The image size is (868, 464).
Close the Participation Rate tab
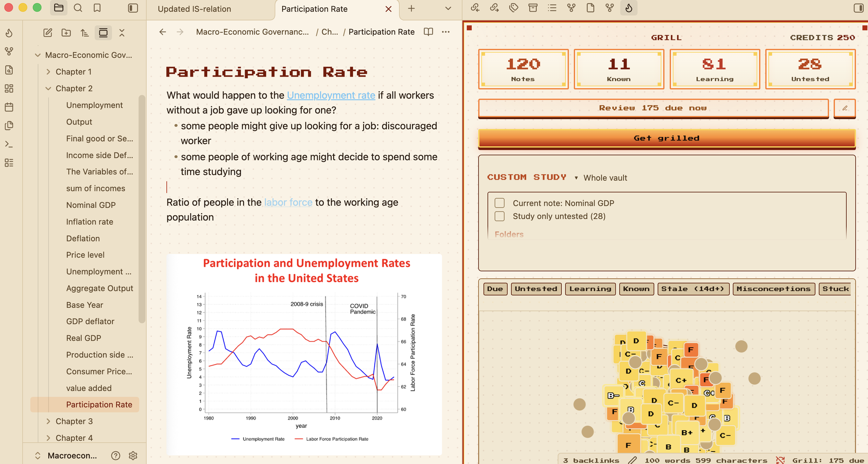tap(389, 9)
